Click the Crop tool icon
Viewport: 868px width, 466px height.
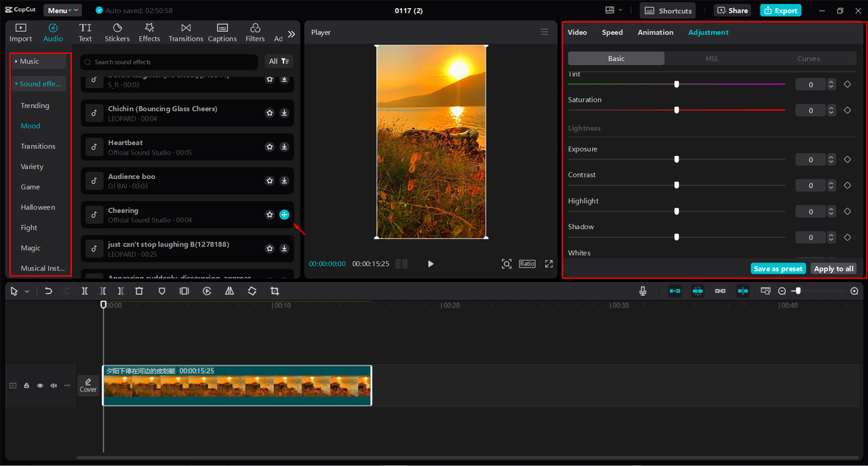point(275,291)
